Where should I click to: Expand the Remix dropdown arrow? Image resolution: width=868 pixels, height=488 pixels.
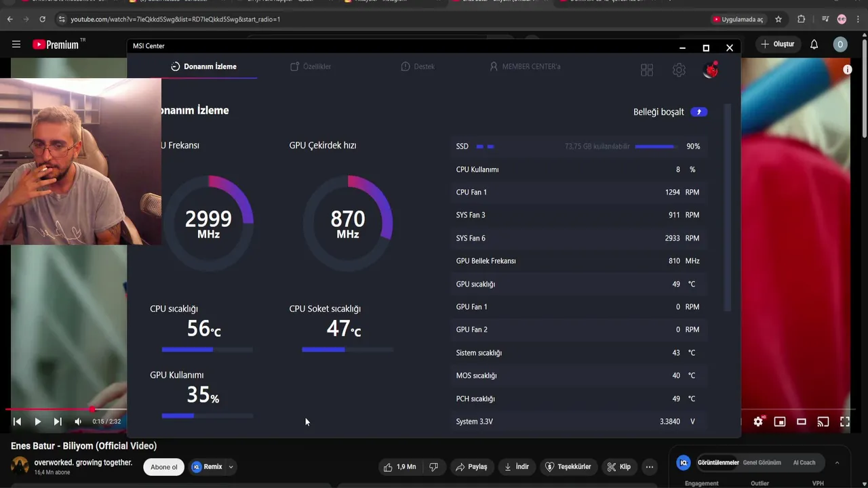pyautogui.click(x=231, y=467)
